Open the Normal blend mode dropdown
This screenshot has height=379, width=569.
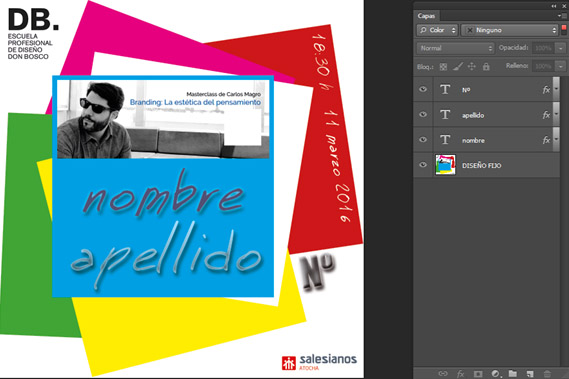point(455,48)
